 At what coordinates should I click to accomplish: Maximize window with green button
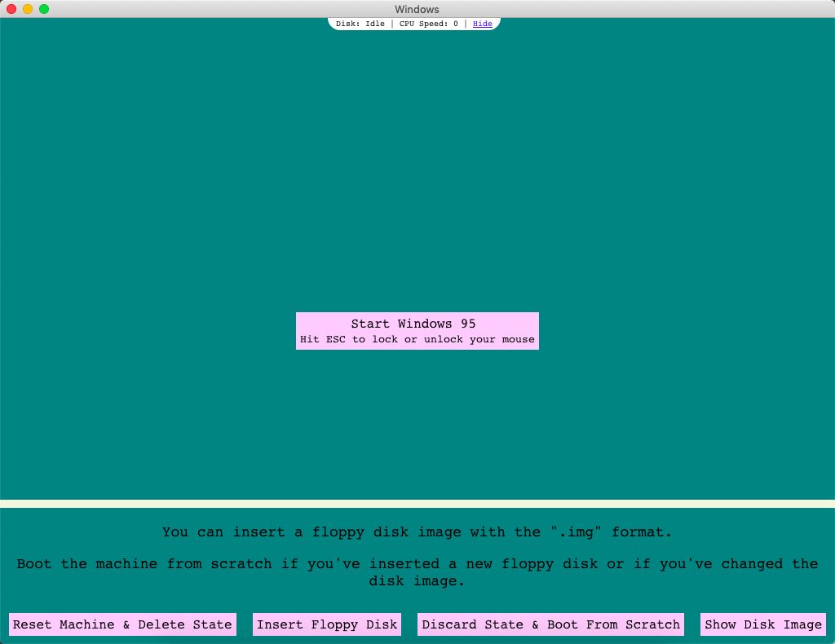click(x=44, y=9)
